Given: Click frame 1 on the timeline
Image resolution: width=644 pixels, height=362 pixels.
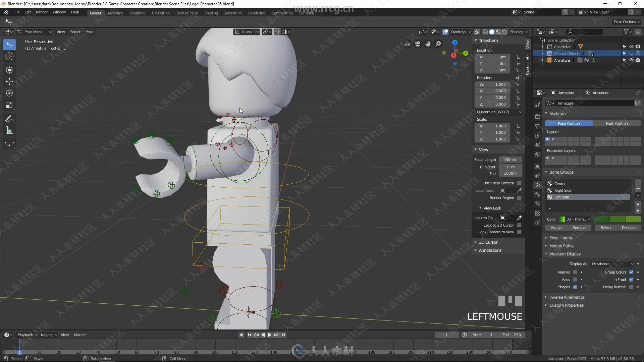Looking at the screenshot, I should (x=20, y=352).
